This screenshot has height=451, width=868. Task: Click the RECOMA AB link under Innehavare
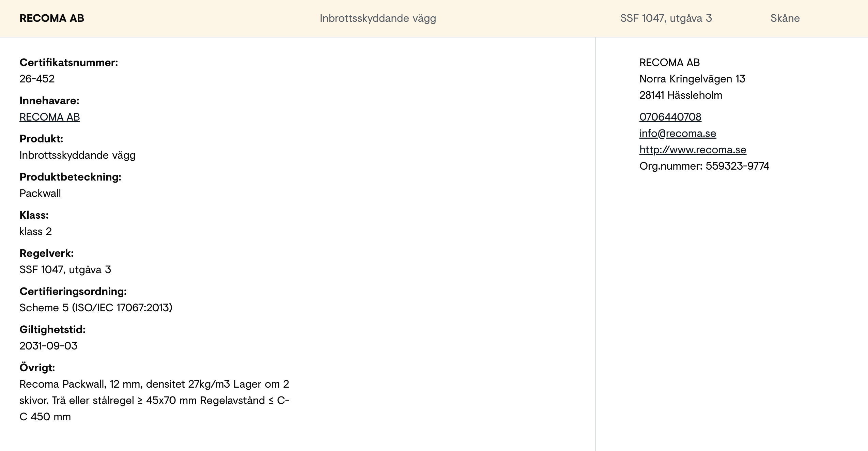click(50, 117)
